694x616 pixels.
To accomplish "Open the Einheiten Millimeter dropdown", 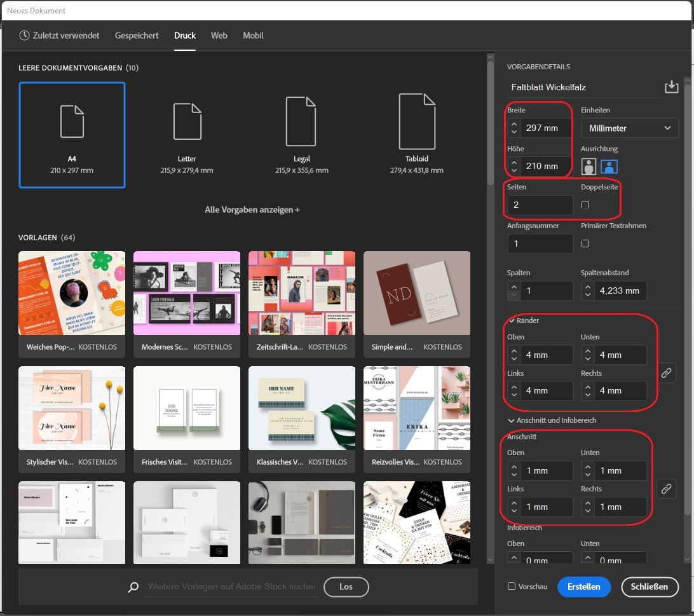I will 629,128.
